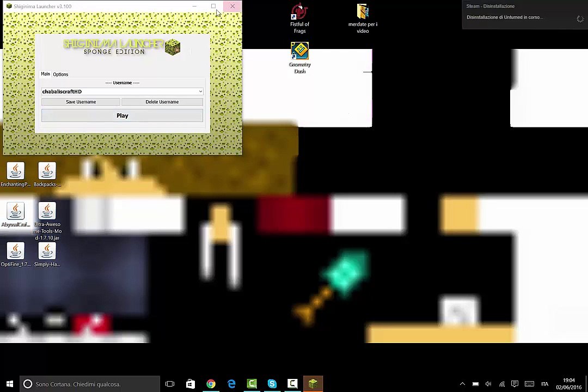Click the Shiginima Launcher taskbar icon
This screenshot has width=588, height=392.
pos(313,384)
